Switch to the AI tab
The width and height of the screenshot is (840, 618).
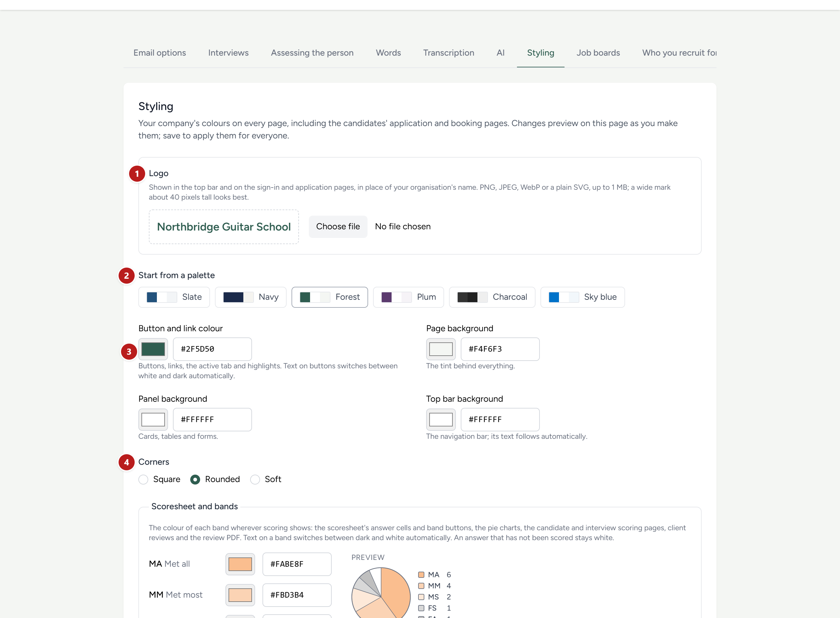click(x=501, y=53)
